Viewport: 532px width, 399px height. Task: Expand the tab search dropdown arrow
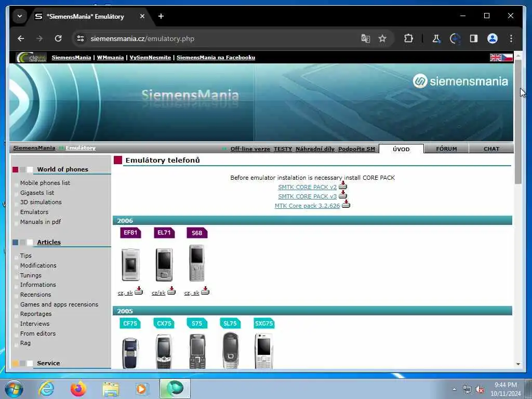[20, 16]
